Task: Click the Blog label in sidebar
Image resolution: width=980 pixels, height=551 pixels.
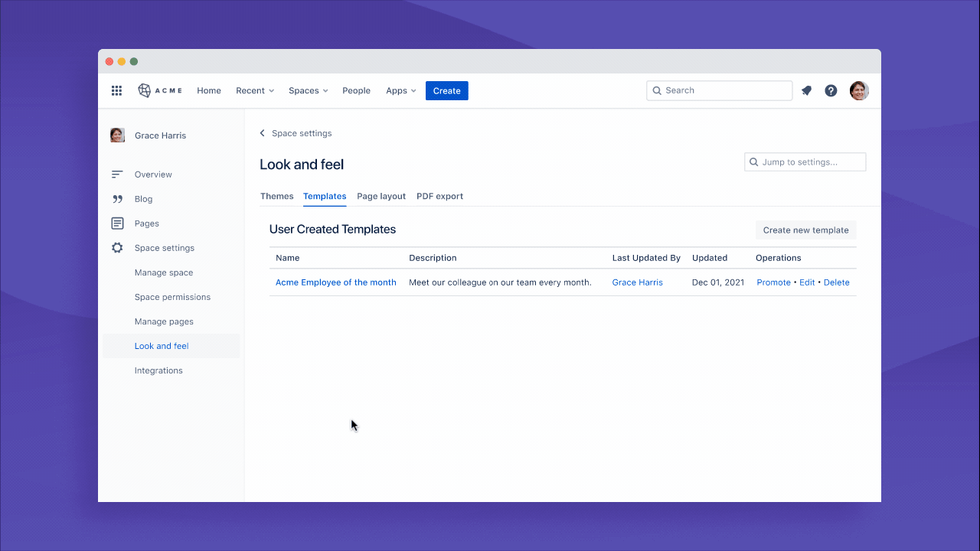Action: 144,199
